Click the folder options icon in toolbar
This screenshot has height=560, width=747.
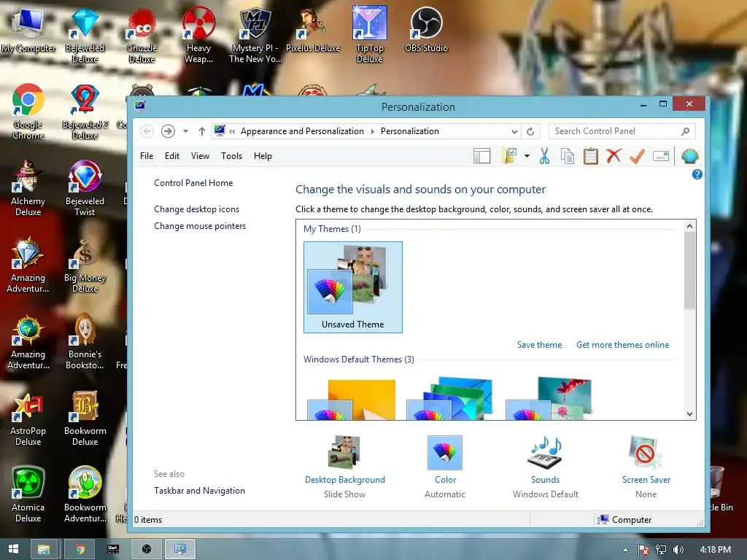point(509,156)
